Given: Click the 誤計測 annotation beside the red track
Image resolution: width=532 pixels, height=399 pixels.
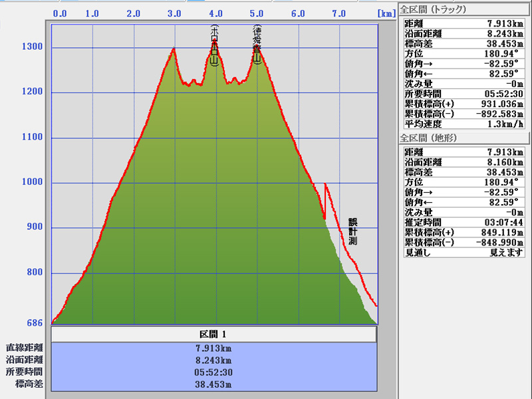Looking at the screenshot, I should [x=352, y=231].
